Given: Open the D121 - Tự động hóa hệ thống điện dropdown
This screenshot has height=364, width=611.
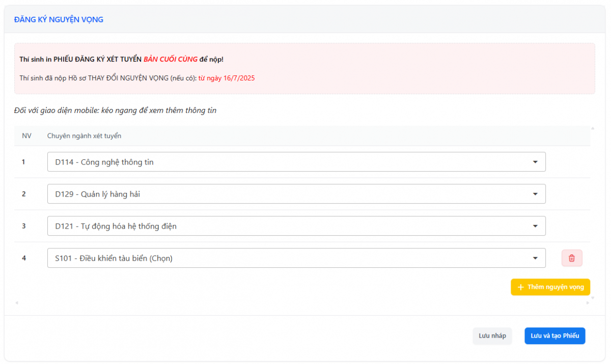Looking at the screenshot, I should (x=296, y=226).
